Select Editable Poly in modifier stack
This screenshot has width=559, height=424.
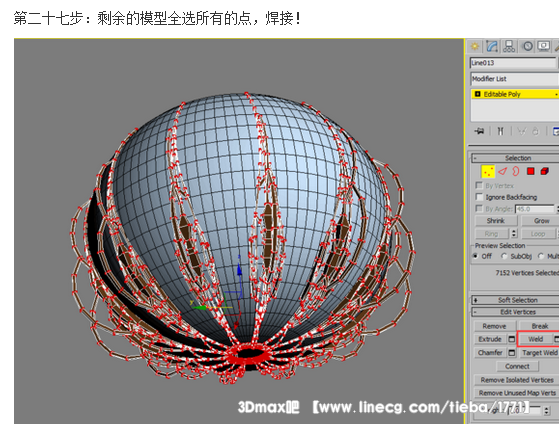515,94
